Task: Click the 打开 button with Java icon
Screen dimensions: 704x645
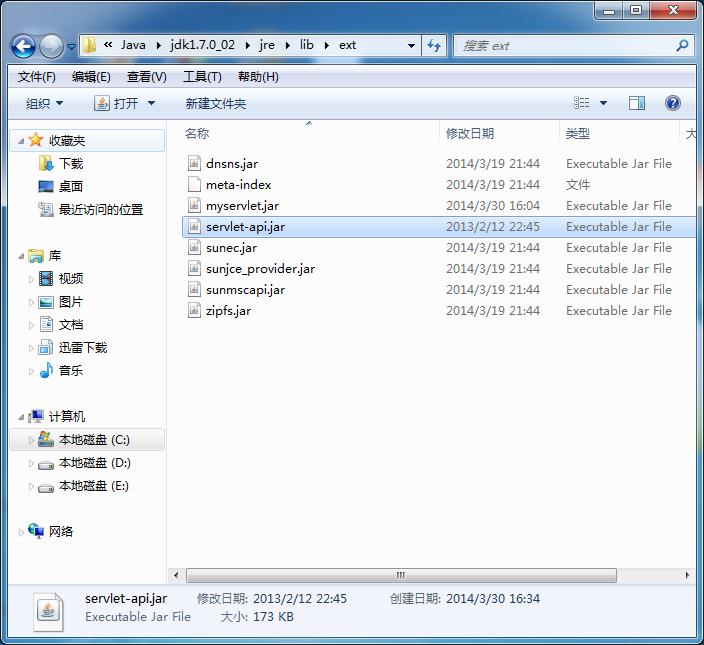Action: coord(116,104)
